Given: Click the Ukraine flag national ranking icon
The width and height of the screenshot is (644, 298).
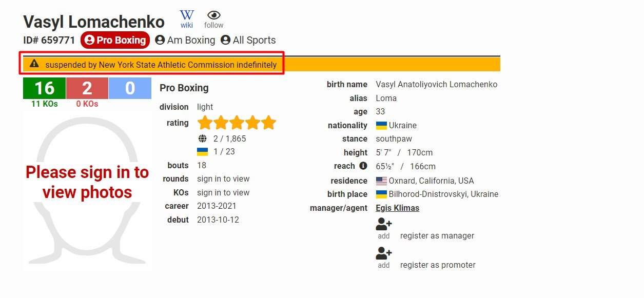Looking at the screenshot, I should pyautogui.click(x=202, y=152).
